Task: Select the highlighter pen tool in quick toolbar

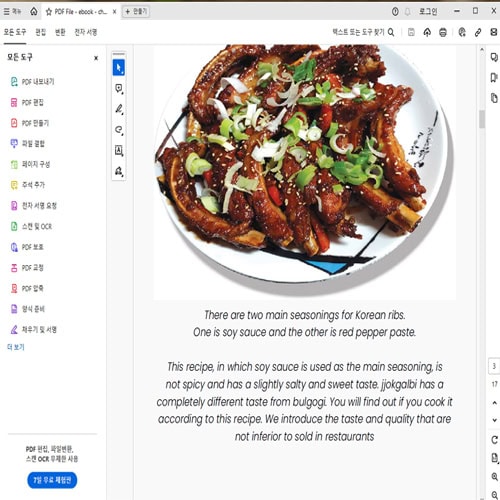Action: point(119,109)
